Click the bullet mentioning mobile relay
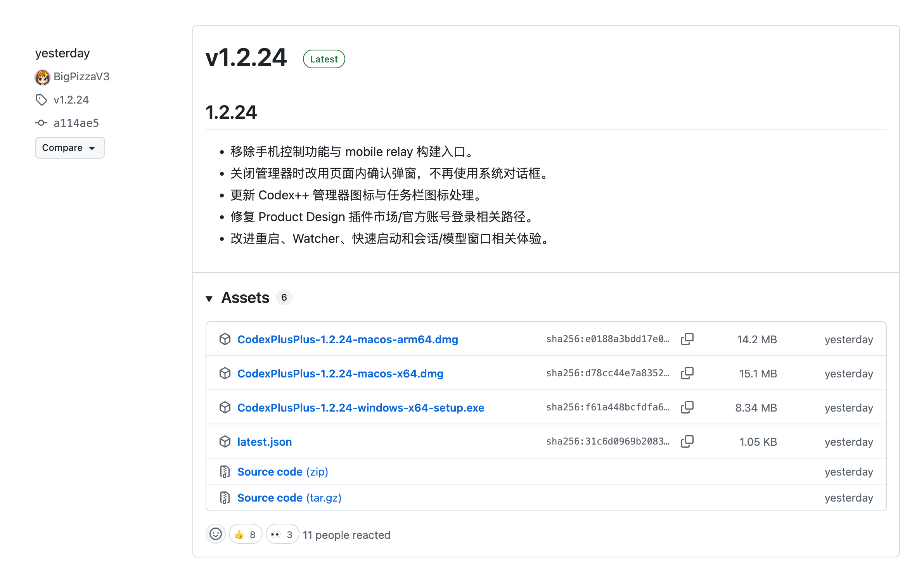This screenshot has height=571, width=924. tap(353, 152)
